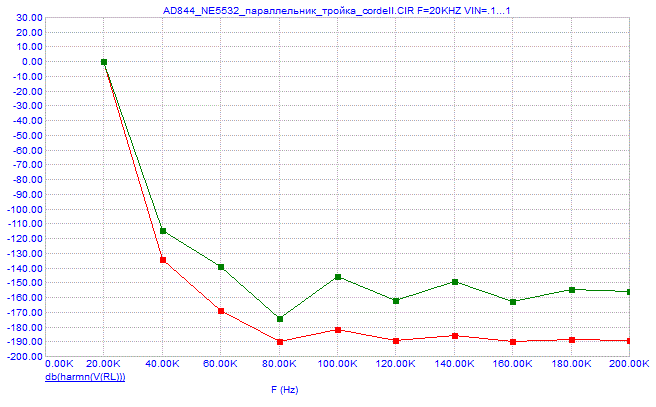Click the 30.00 y-axis label
The image size is (656, 407).
(29, 18)
